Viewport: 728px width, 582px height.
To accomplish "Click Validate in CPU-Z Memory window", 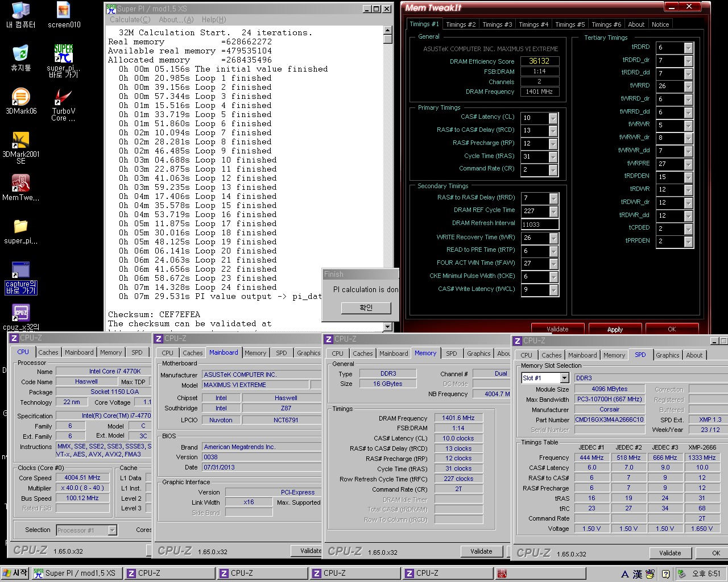I will click(x=481, y=551).
